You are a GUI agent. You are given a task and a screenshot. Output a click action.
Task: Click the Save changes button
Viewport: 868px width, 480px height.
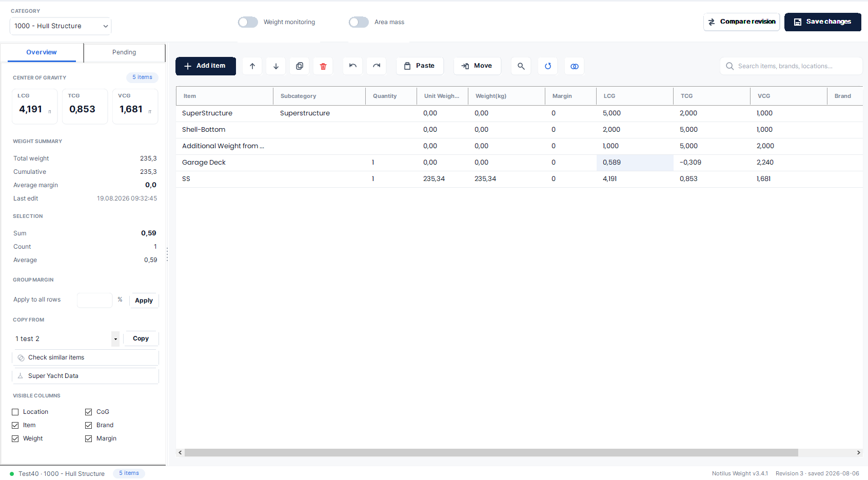click(x=823, y=22)
